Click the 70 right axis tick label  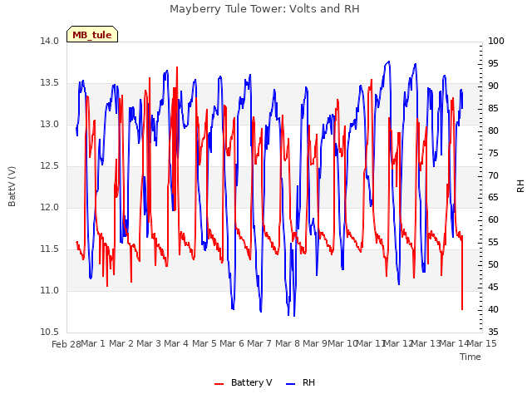pos(493,175)
